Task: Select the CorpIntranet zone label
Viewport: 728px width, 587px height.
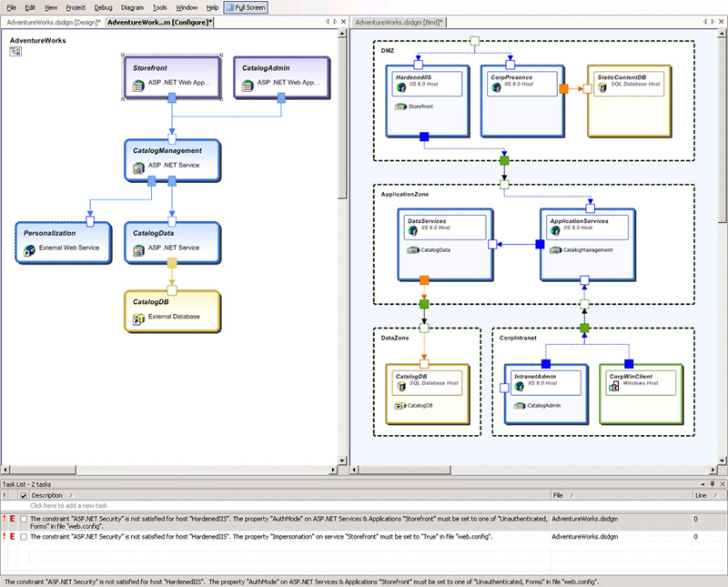Action: 518,338
